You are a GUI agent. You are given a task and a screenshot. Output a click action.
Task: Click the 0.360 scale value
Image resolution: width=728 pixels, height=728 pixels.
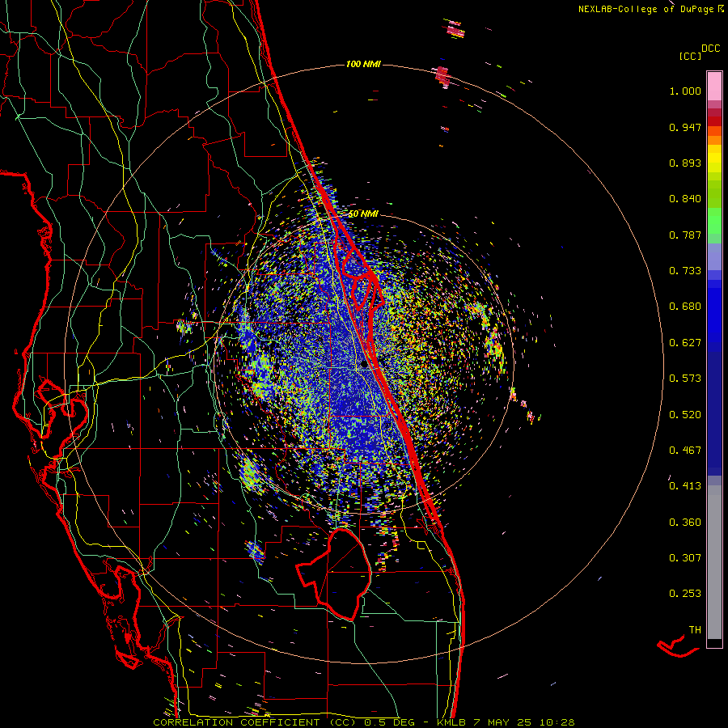coord(685,523)
